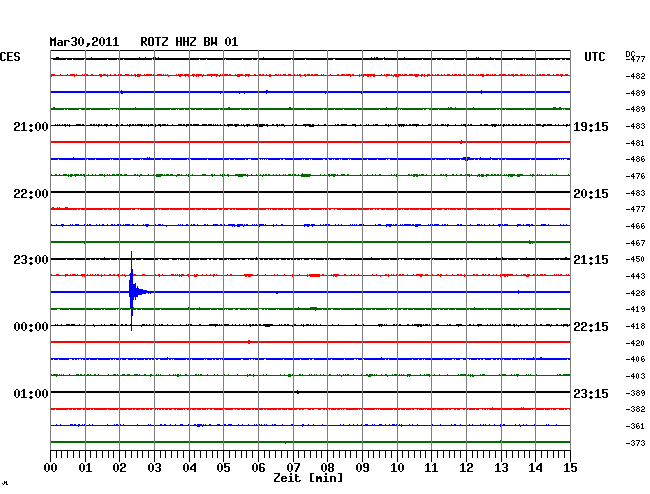
Task: Select the DC offset value "-450"
Action: (635, 259)
